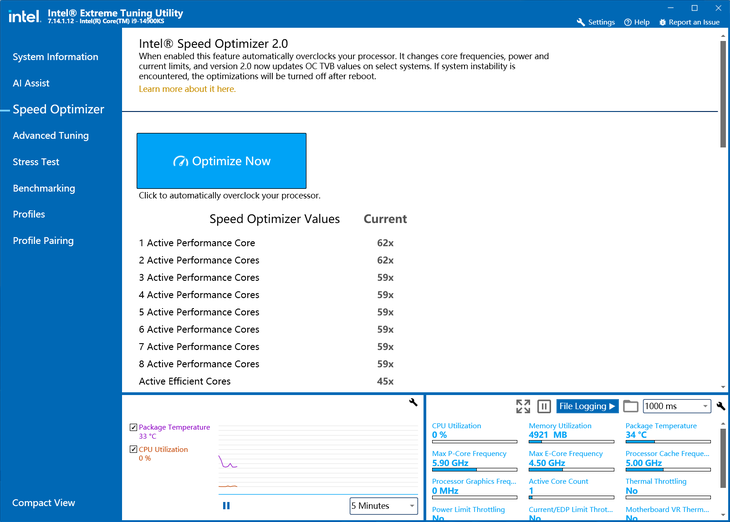Toggle CPU Utilization graph checkbox
730x522 pixels.
[133, 449]
